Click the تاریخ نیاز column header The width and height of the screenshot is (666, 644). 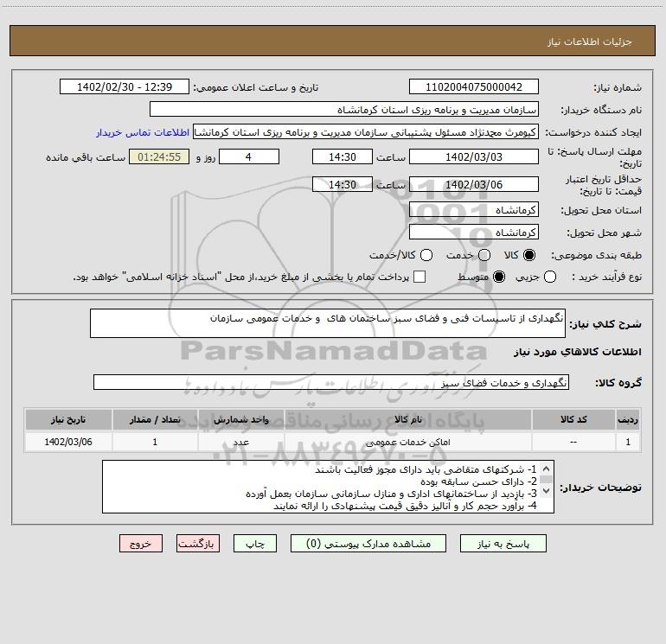[x=68, y=419]
